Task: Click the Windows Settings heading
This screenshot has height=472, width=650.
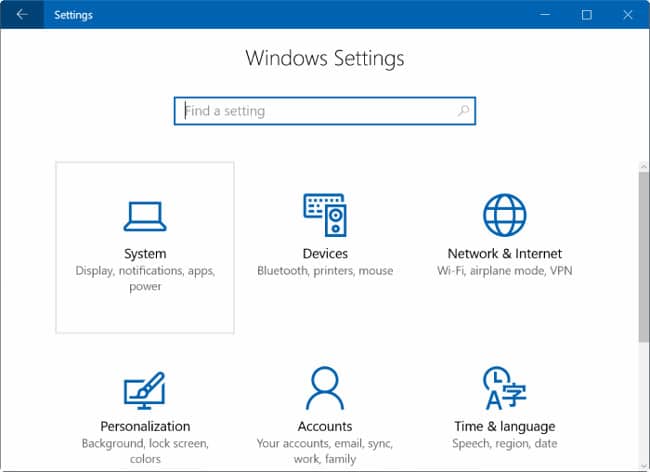Action: [x=325, y=58]
